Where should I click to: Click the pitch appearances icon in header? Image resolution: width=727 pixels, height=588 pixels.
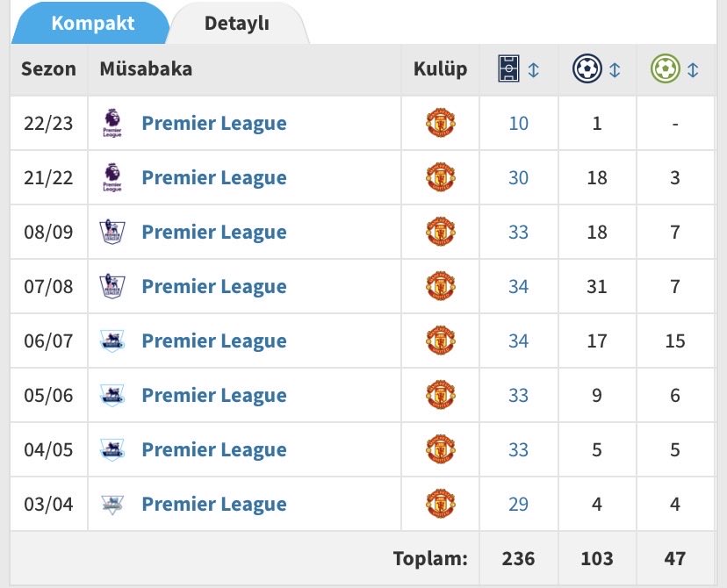pyautogui.click(x=508, y=69)
